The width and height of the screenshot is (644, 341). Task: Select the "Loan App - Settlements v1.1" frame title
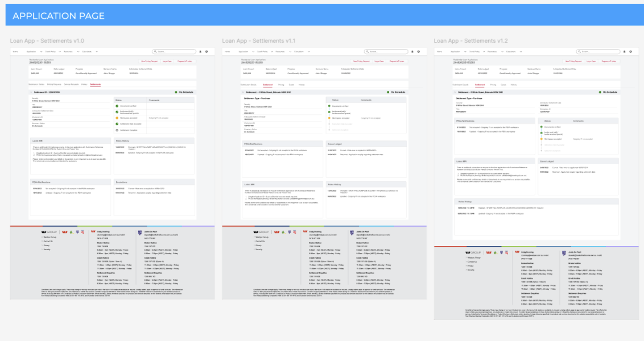(259, 40)
